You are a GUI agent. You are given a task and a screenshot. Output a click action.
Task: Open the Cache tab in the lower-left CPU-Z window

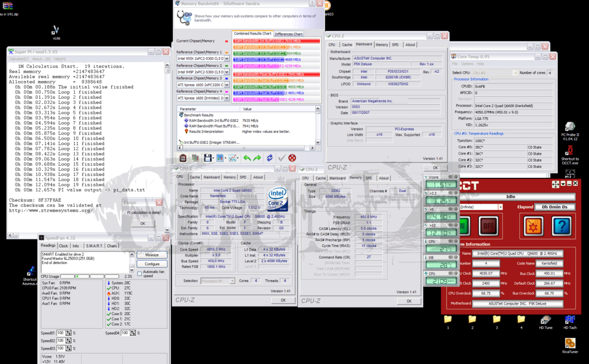(x=195, y=177)
